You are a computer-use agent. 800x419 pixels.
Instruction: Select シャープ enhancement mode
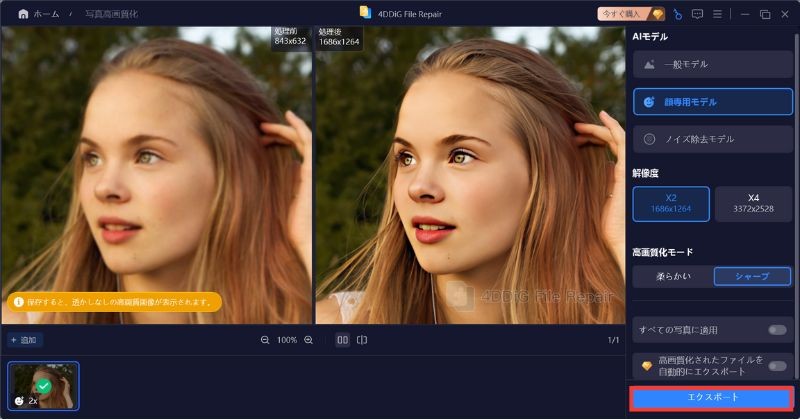[x=752, y=276]
